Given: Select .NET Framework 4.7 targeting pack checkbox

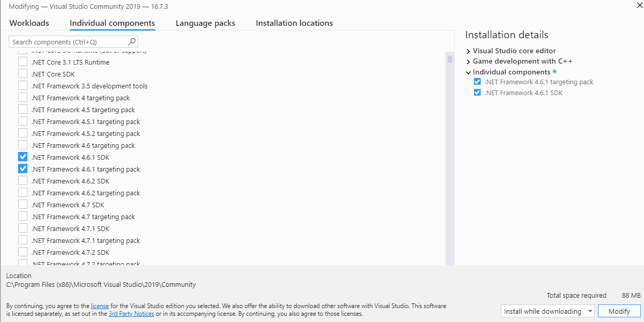Looking at the screenshot, I should click(23, 217).
